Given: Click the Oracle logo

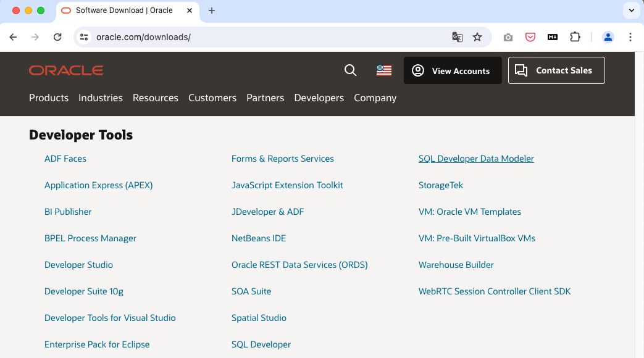Looking at the screenshot, I should coord(65,70).
